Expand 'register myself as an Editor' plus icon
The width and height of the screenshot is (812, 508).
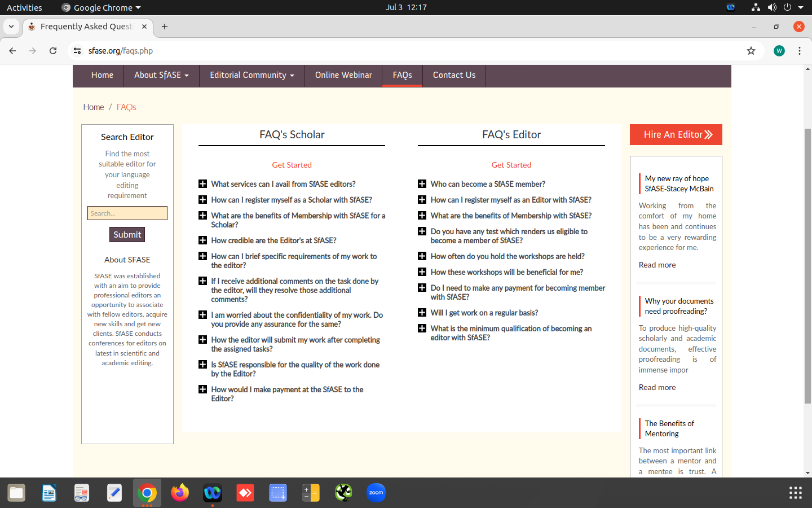pos(422,200)
